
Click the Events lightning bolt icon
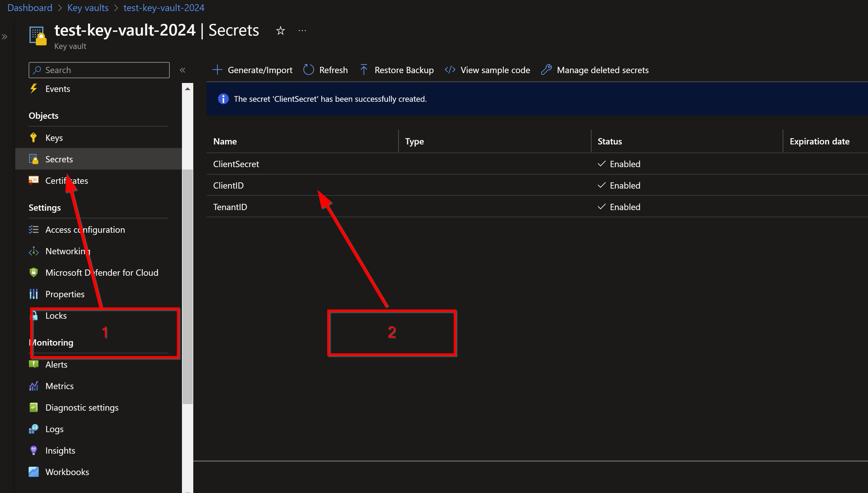33,89
